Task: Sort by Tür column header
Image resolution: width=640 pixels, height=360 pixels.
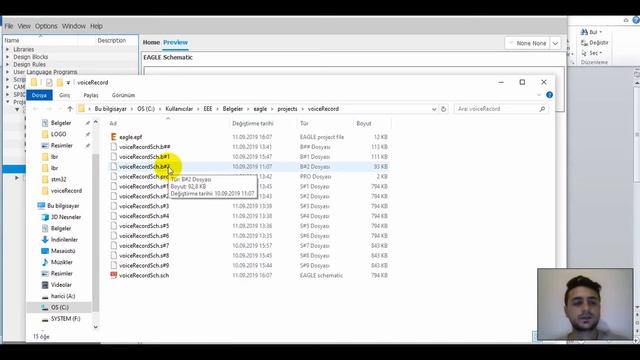Action: click(x=304, y=123)
